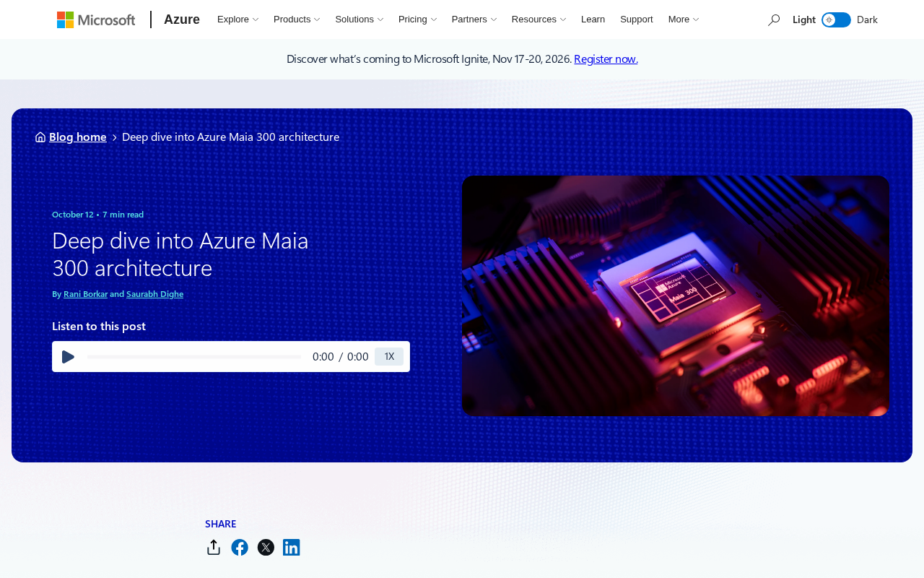Expand the Products menu
The width and height of the screenshot is (924, 578).
(297, 20)
